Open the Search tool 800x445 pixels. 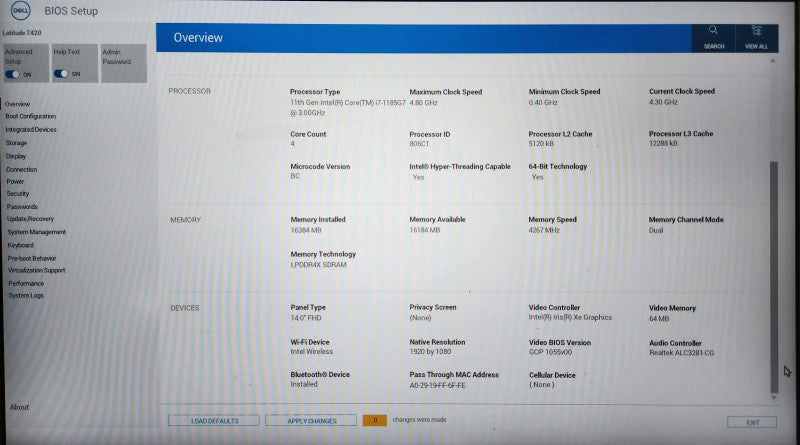click(713, 38)
